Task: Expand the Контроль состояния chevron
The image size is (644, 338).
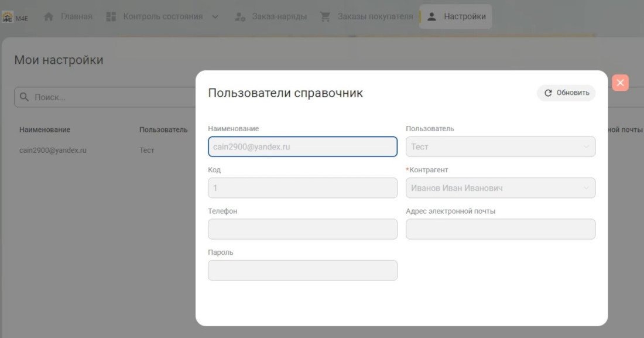Action: tap(215, 17)
